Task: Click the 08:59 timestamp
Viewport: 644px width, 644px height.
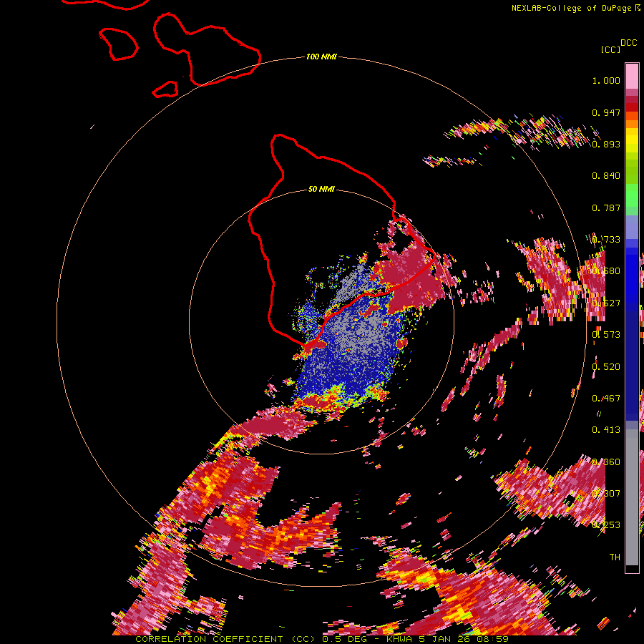Action: 492,639
